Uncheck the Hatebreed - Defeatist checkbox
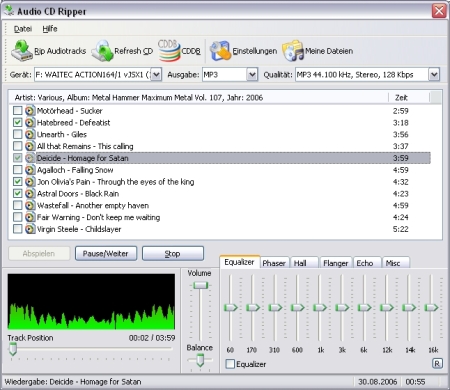 tap(17, 122)
